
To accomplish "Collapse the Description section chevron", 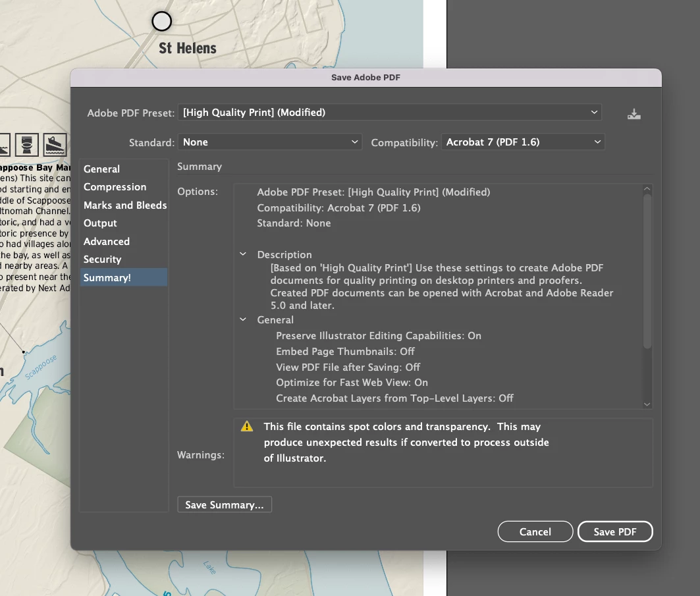I will pyautogui.click(x=243, y=254).
